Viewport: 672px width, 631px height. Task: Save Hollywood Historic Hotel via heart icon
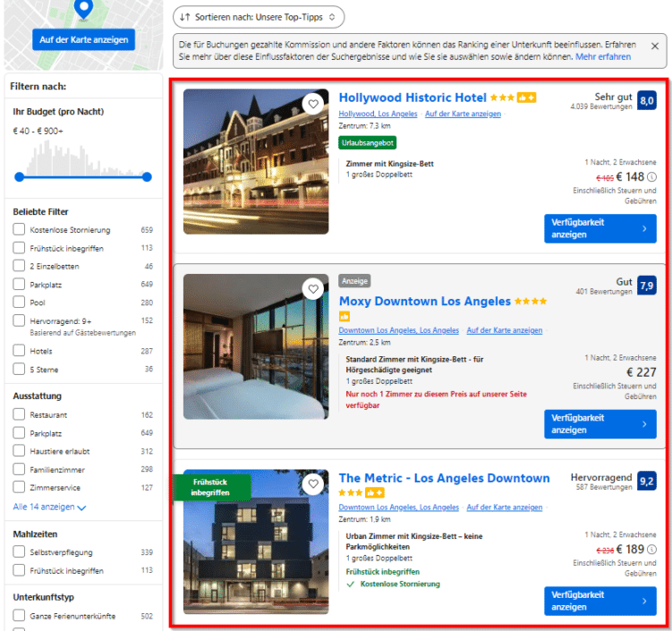[x=313, y=104]
